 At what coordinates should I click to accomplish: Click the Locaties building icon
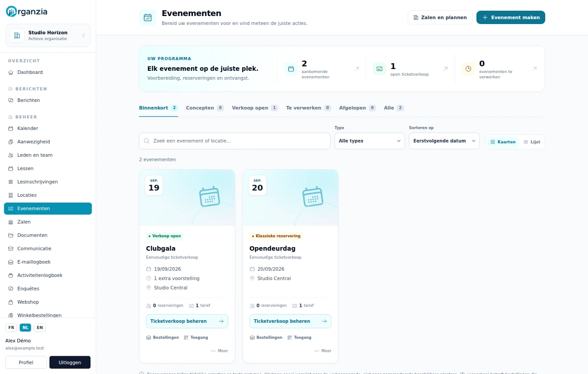11,195
